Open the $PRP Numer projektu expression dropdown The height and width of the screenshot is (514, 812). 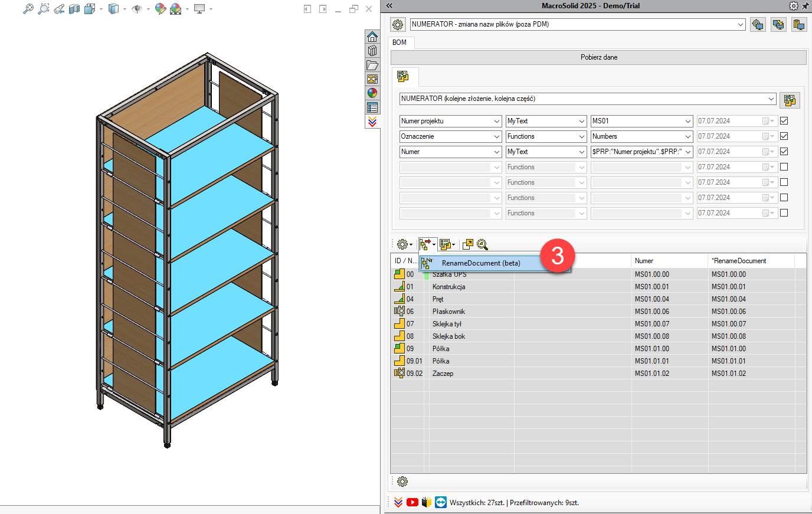(x=688, y=152)
